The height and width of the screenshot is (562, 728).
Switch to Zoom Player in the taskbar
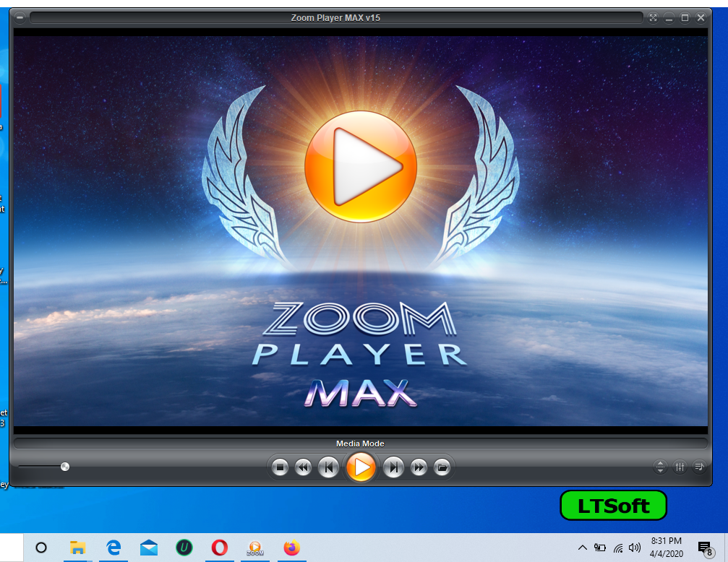coord(255,548)
